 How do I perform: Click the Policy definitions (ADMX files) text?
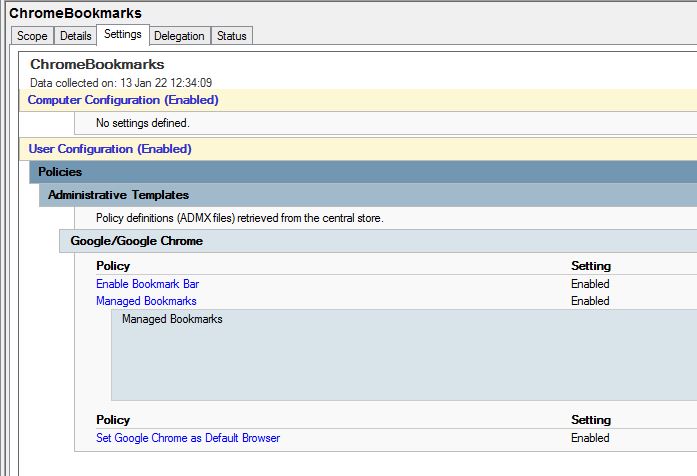(x=240, y=218)
